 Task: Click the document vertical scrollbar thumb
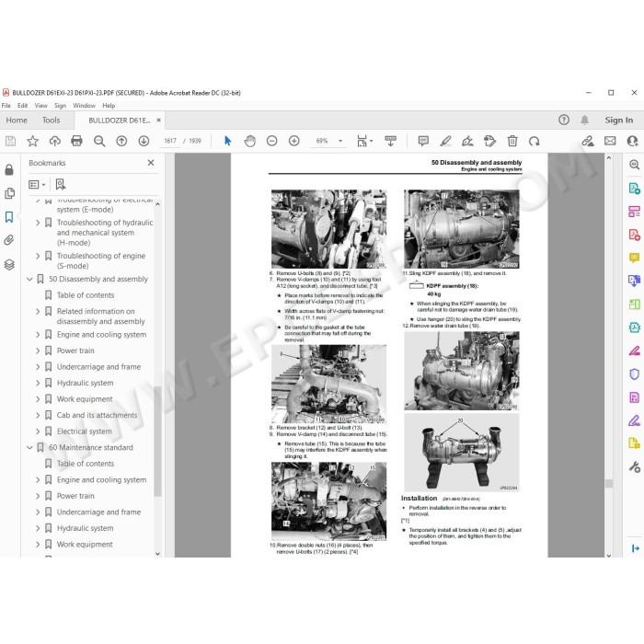pos(609,483)
